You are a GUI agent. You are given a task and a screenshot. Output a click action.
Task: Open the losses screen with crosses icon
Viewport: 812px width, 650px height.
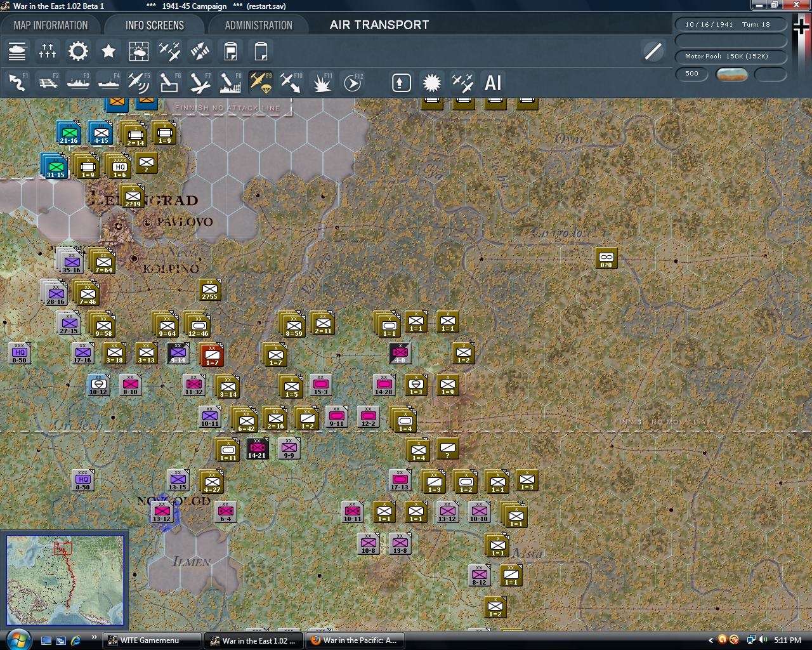coord(48,51)
